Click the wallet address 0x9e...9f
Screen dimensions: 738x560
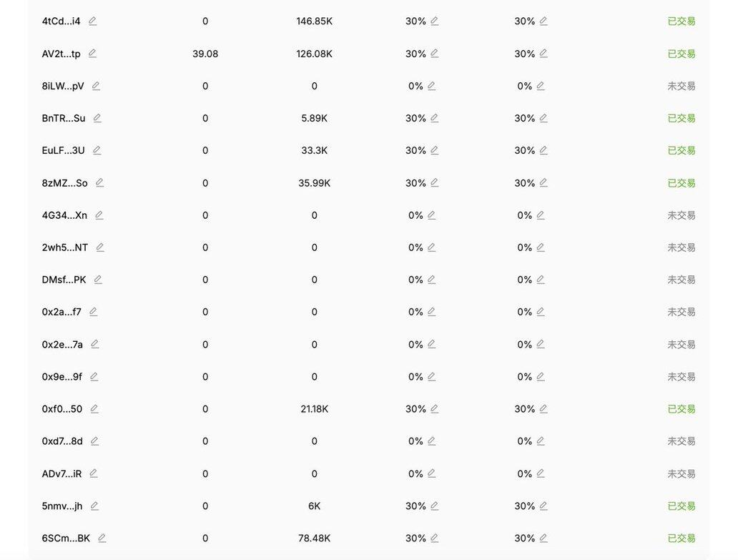pos(62,377)
